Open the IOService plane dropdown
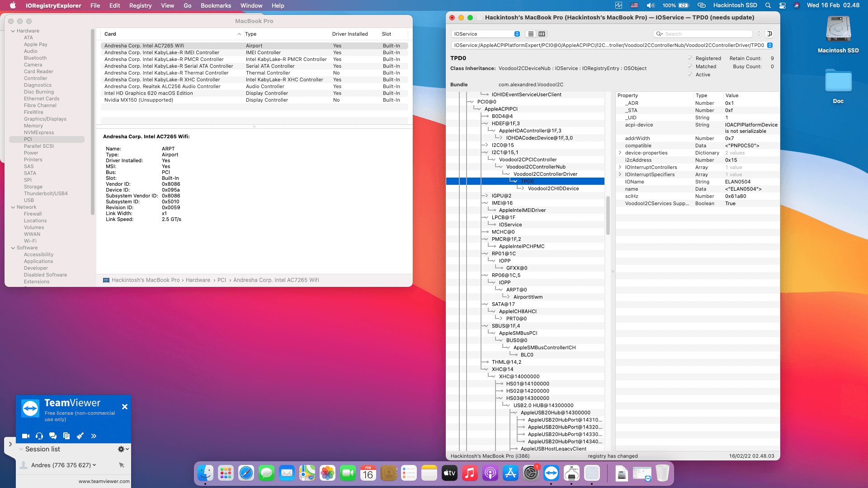 click(x=486, y=34)
